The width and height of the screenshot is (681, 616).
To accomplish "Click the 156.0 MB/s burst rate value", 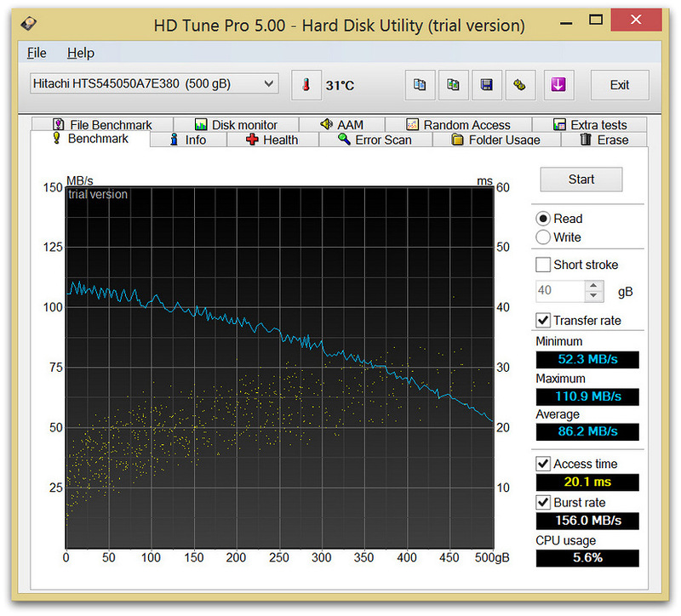I will [587, 521].
